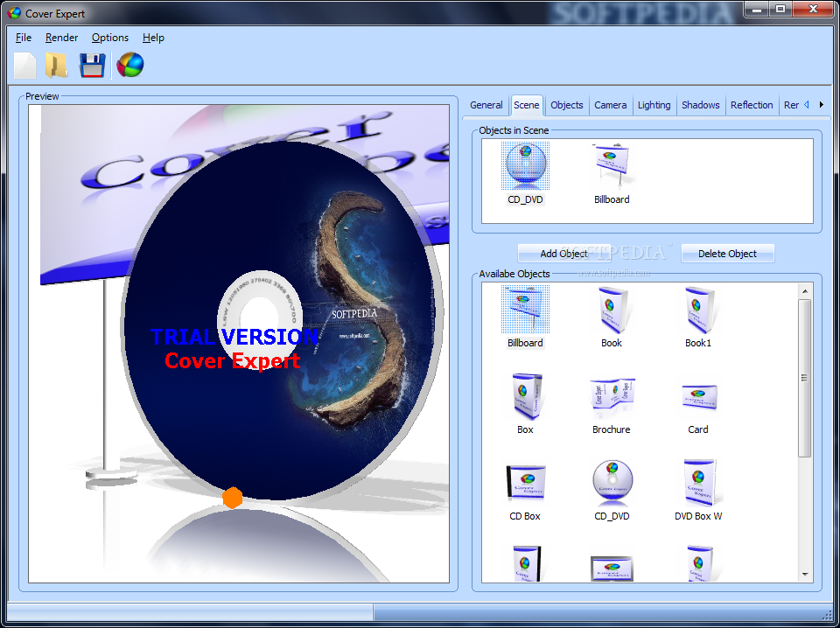Choose Billboard from Available Objects

[526, 317]
